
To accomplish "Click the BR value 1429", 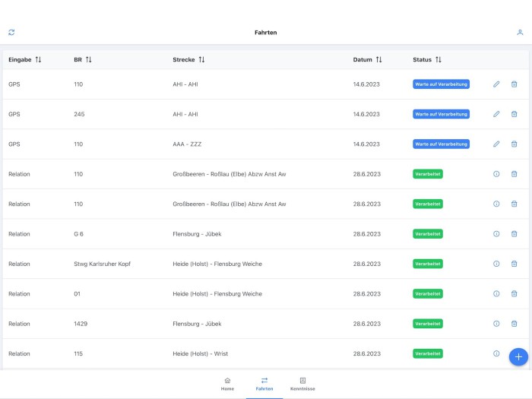I will tap(81, 324).
